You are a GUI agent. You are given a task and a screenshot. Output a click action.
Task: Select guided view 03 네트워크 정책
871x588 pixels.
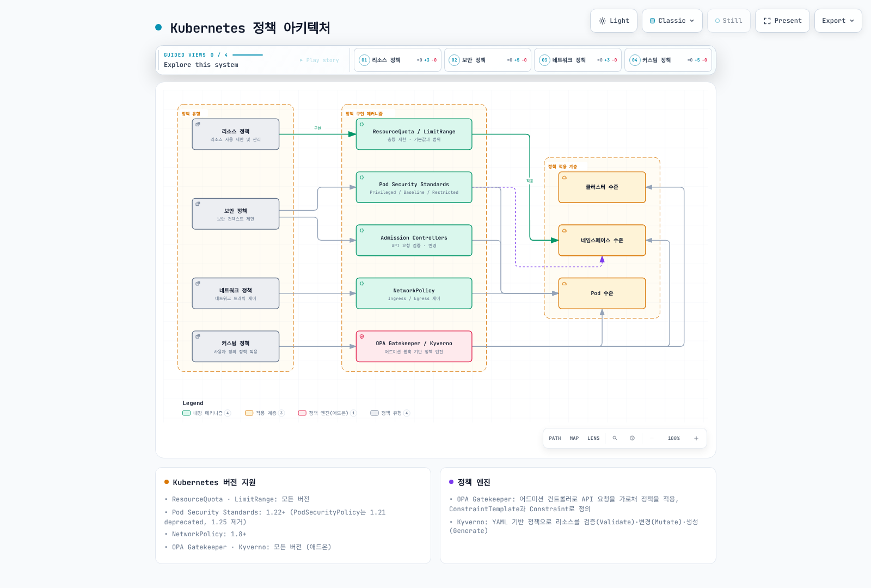(578, 60)
